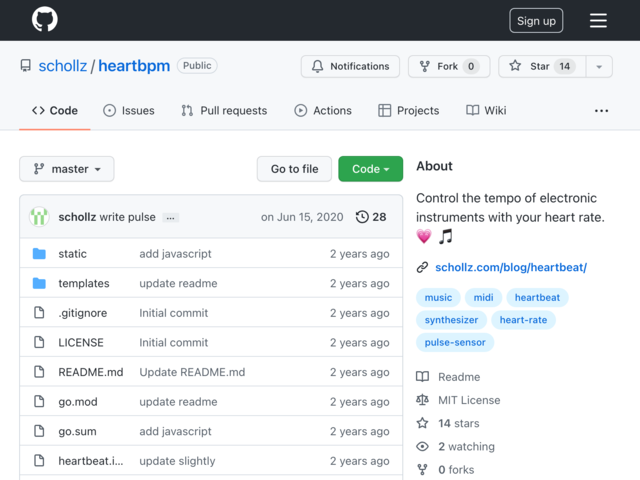Open the heartbeat.i... file
Screen dimensions: 640x480
click(x=91, y=461)
